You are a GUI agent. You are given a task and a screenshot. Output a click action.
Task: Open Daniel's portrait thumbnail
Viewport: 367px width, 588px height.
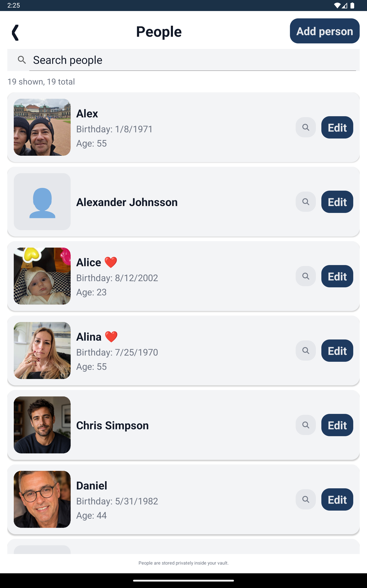tap(42, 499)
